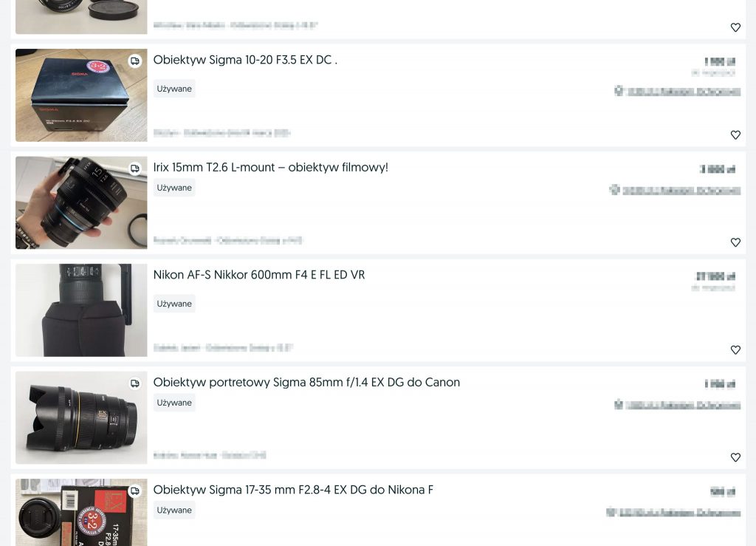The height and width of the screenshot is (546, 756).
Task: Open Nikon AF-S Nikkor 600mm F4 listing
Action: (259, 275)
